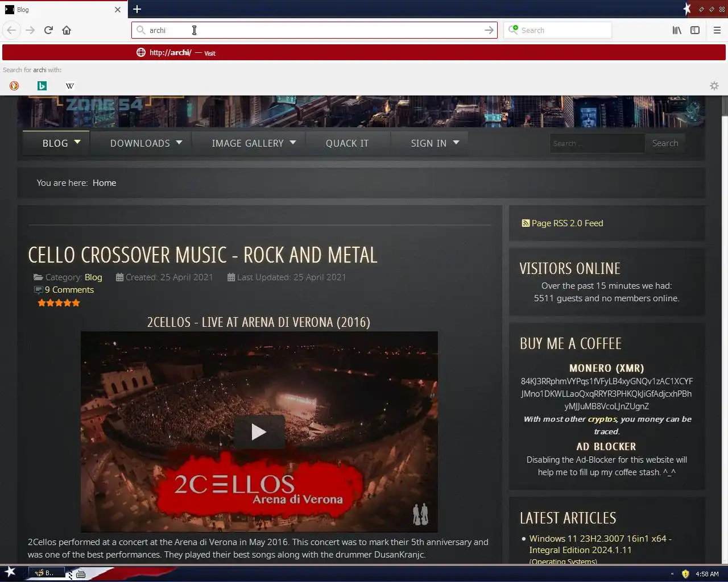Click inside the address bar containing archi

314,30
